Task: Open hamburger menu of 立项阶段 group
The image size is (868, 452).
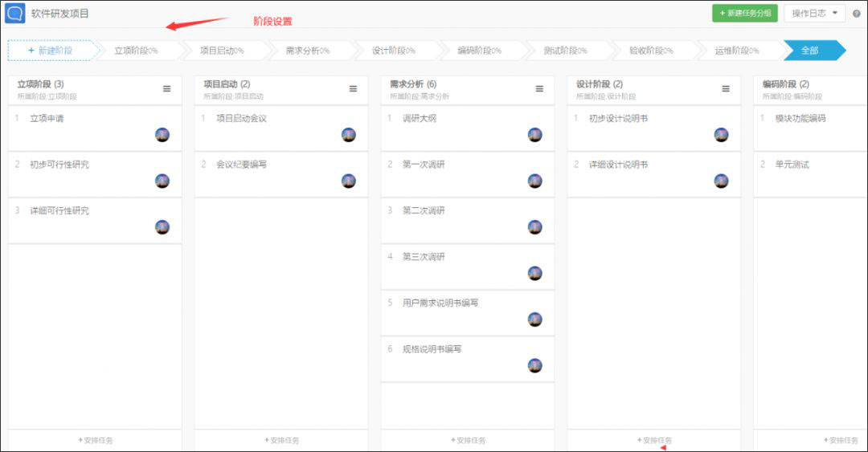Action: point(166,89)
